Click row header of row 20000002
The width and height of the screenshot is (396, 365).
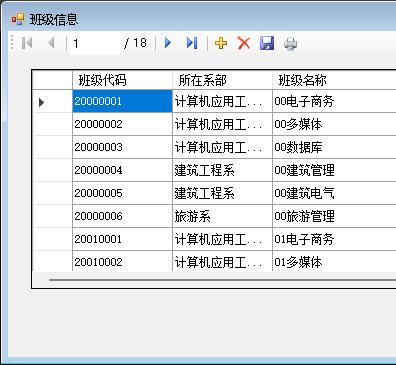tap(53, 124)
